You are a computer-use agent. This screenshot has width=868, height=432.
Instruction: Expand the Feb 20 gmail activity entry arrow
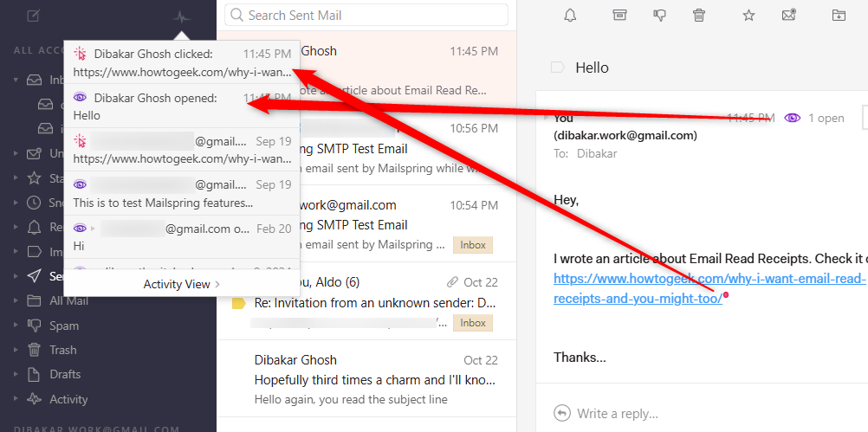93,229
